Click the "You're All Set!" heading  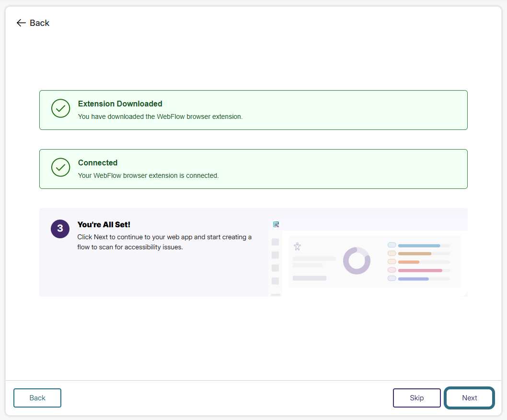(104, 224)
